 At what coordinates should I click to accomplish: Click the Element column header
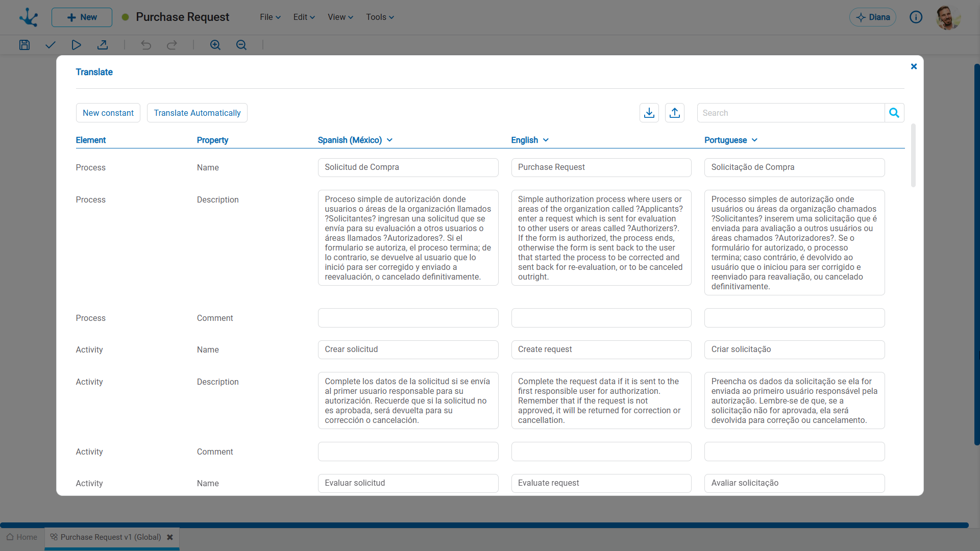pyautogui.click(x=91, y=140)
